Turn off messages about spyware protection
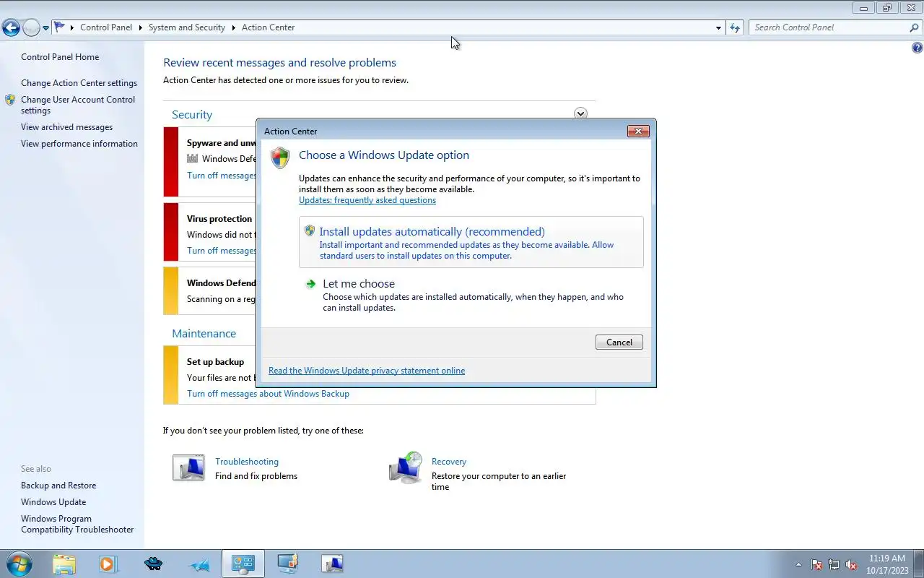This screenshot has height=578, width=924. [222, 176]
